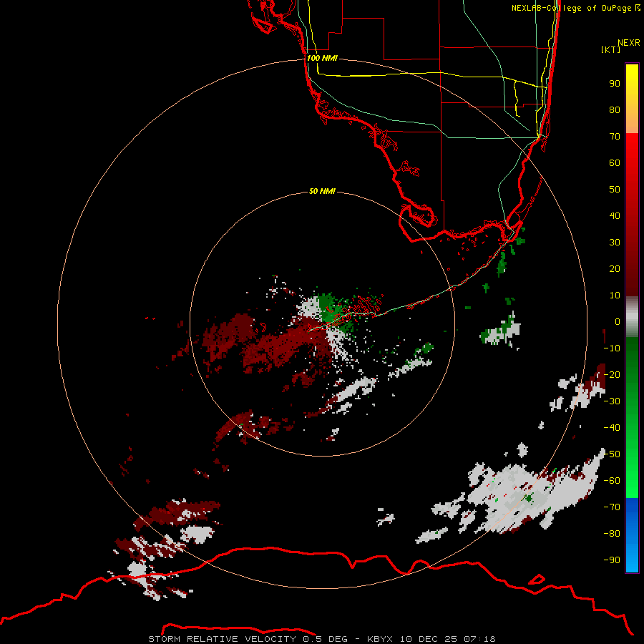Click the -20 scale value
Viewport: 644px width, 644px height.
612,374
